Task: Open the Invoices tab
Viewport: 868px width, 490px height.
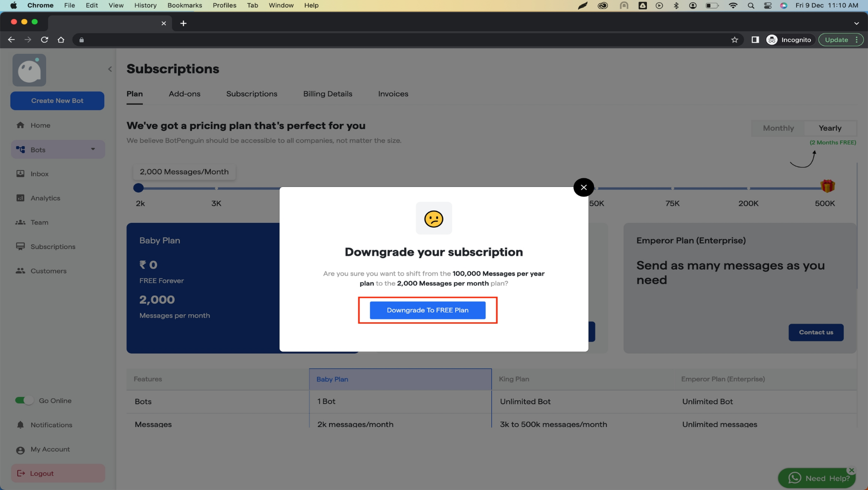Action: pyautogui.click(x=393, y=94)
